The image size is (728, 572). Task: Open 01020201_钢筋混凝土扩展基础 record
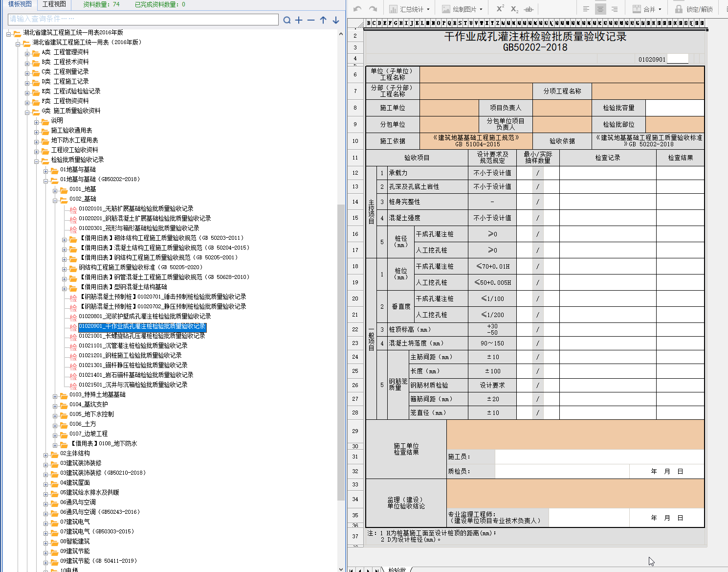point(145,218)
